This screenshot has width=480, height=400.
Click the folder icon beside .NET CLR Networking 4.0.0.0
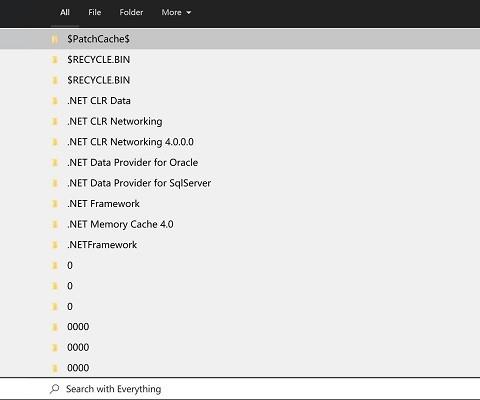[55, 142]
